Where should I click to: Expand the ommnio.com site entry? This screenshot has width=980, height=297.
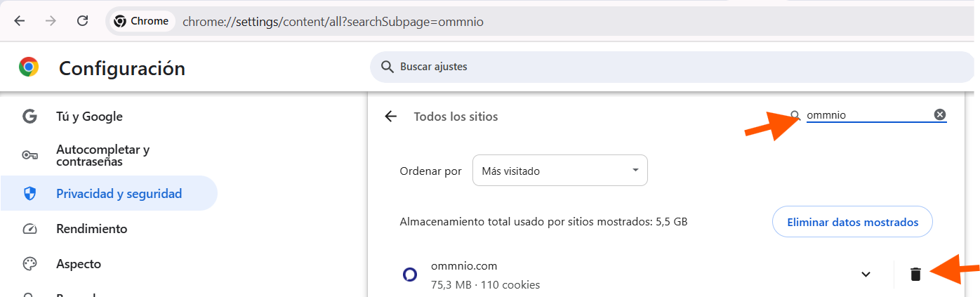pyautogui.click(x=866, y=274)
